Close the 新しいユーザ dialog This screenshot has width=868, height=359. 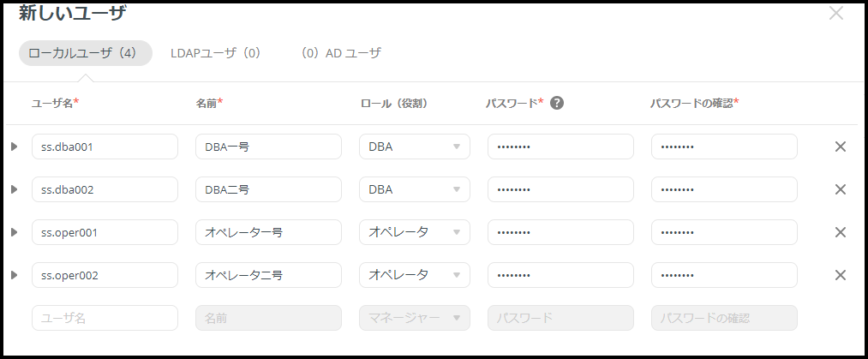click(x=836, y=13)
